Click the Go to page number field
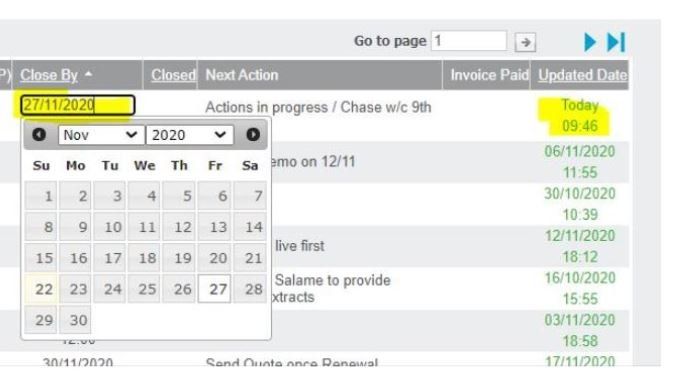Screen dimensions: 676x391 click(469, 41)
